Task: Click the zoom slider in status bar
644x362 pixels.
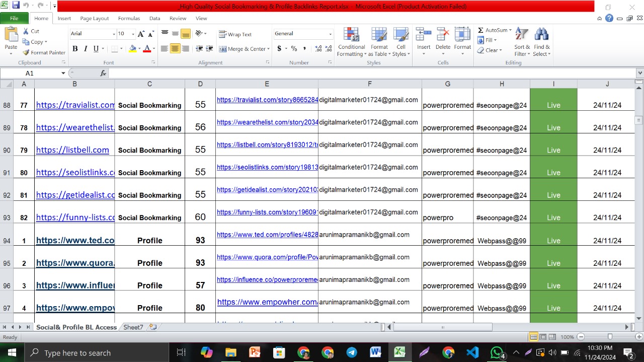Action: pyautogui.click(x=610, y=337)
